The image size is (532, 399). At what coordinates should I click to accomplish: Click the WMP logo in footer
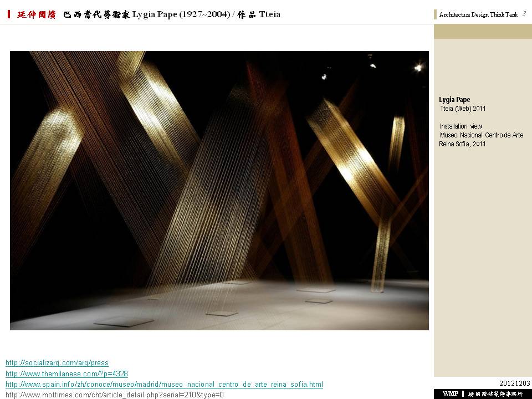(x=450, y=393)
